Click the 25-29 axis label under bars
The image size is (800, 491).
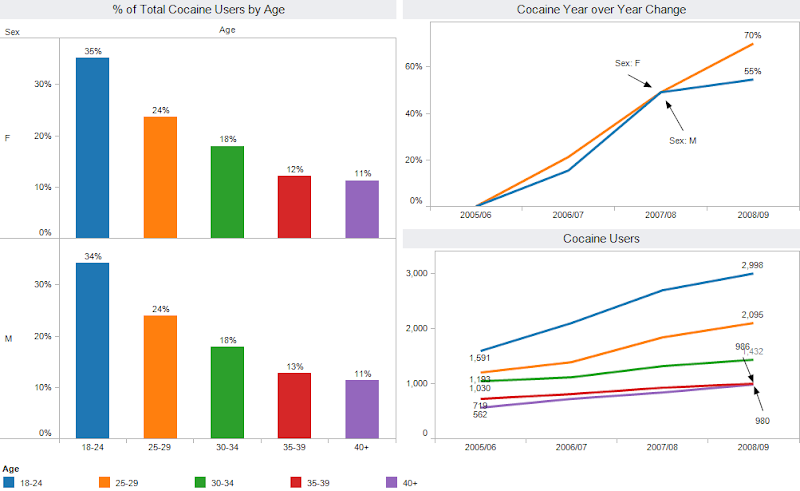coord(160,447)
